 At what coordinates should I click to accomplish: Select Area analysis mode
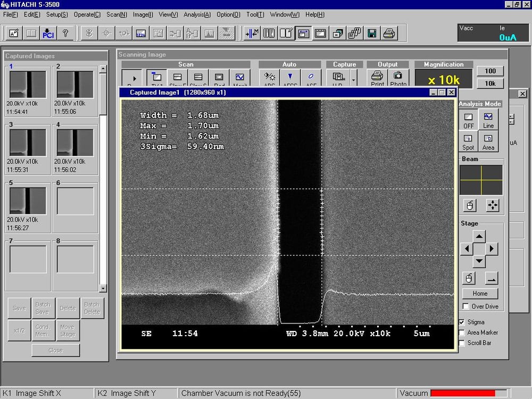coord(488,142)
